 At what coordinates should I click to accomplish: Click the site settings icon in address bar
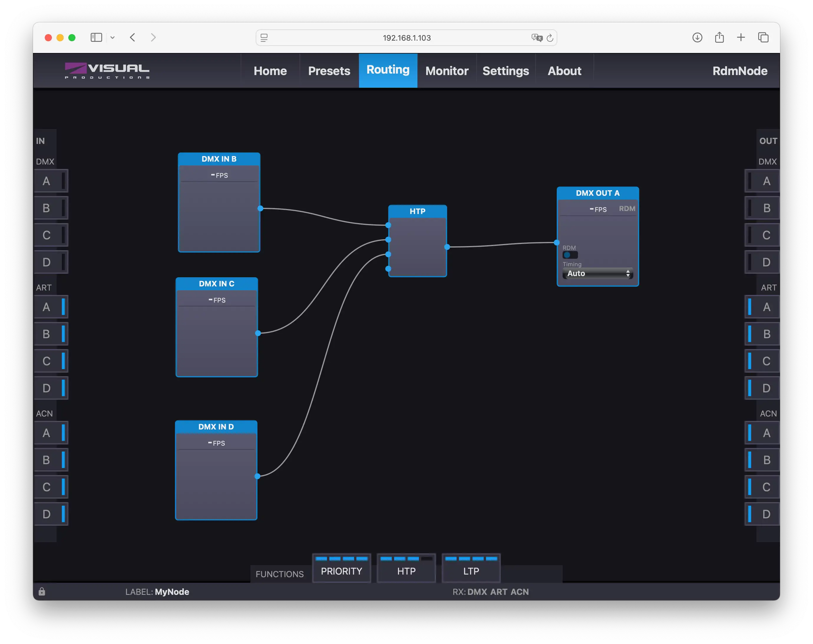264,38
